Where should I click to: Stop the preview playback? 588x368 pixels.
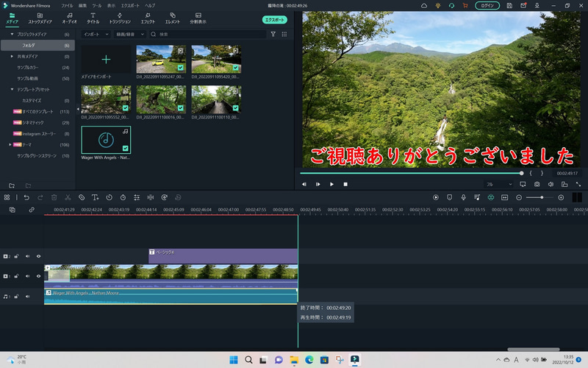pyautogui.click(x=345, y=185)
